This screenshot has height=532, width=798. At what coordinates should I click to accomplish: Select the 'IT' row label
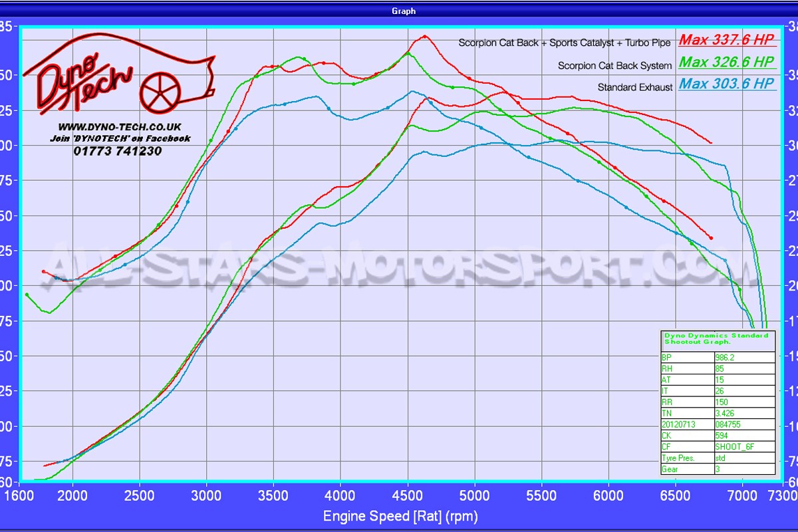687,390
